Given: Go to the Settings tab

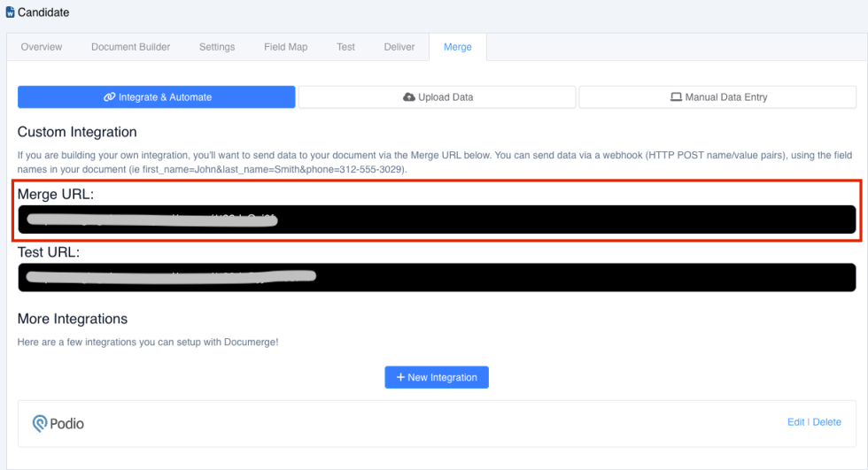Looking at the screenshot, I should pos(217,47).
